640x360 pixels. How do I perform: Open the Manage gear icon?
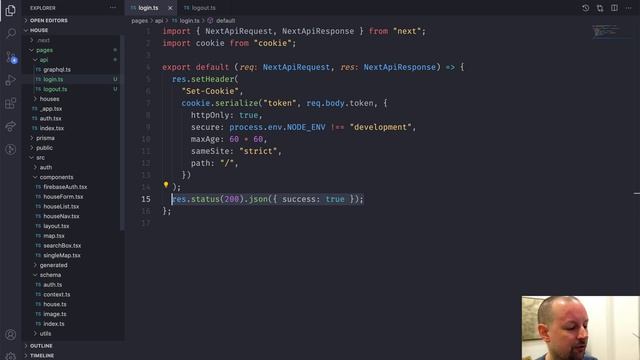point(11,356)
